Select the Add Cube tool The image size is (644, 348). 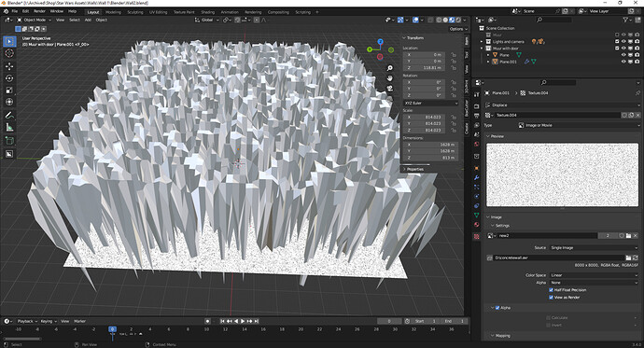coord(10,141)
